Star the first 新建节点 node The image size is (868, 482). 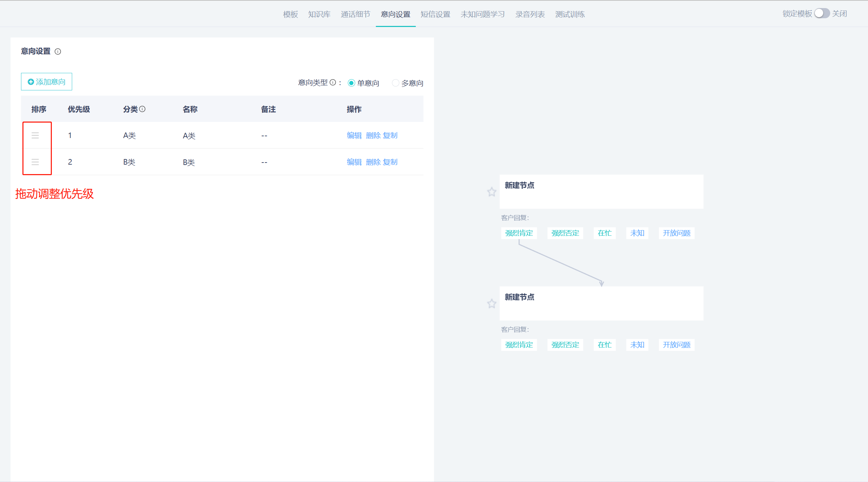click(x=491, y=192)
